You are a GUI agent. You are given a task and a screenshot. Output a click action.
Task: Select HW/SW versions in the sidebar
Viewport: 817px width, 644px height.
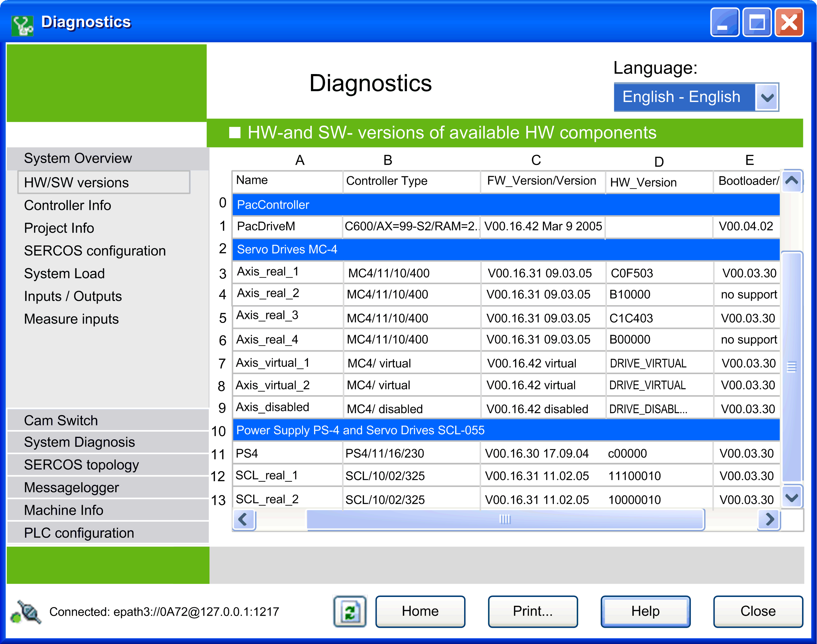pos(104,182)
